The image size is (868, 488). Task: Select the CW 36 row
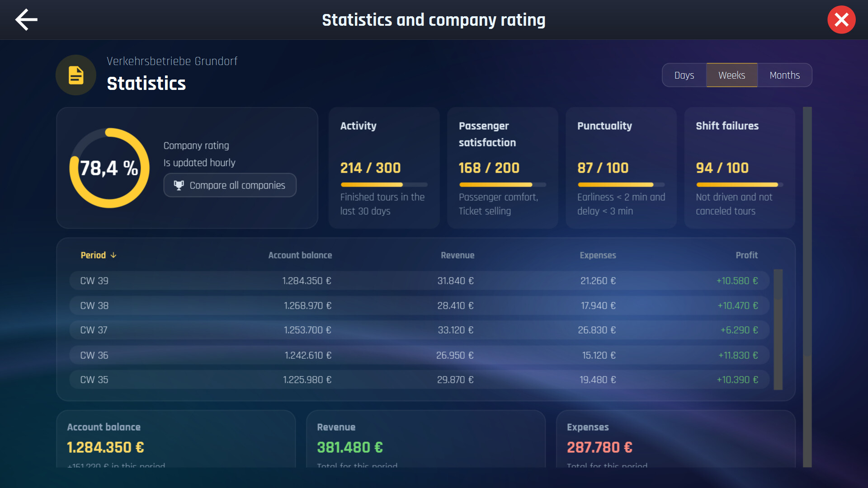coord(420,355)
